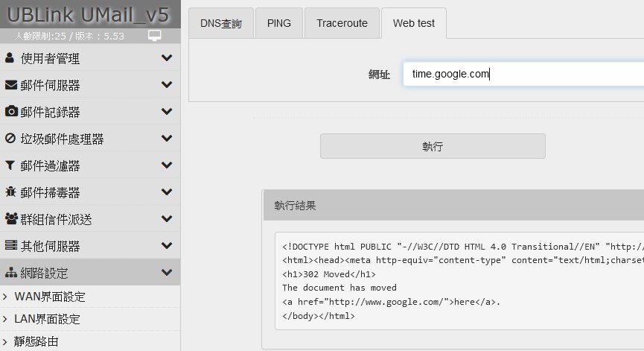
Task: Click the user icon beside 使用者管理
Action: (10, 58)
